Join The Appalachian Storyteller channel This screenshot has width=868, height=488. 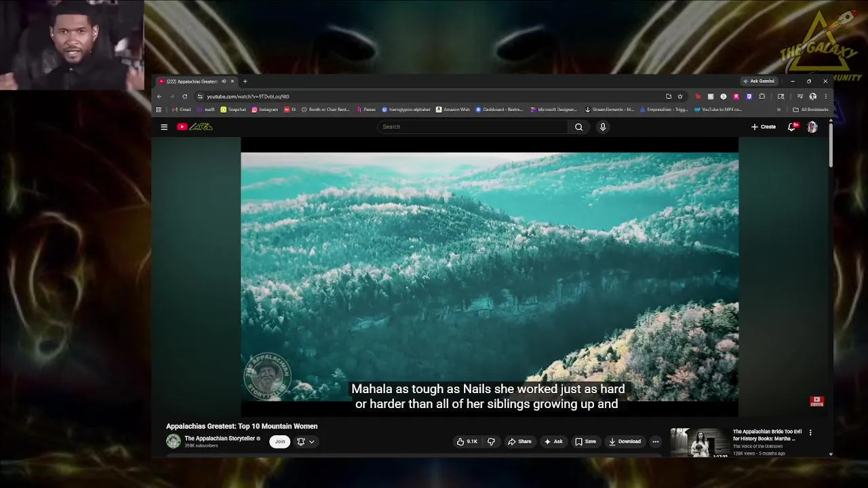[279, 441]
